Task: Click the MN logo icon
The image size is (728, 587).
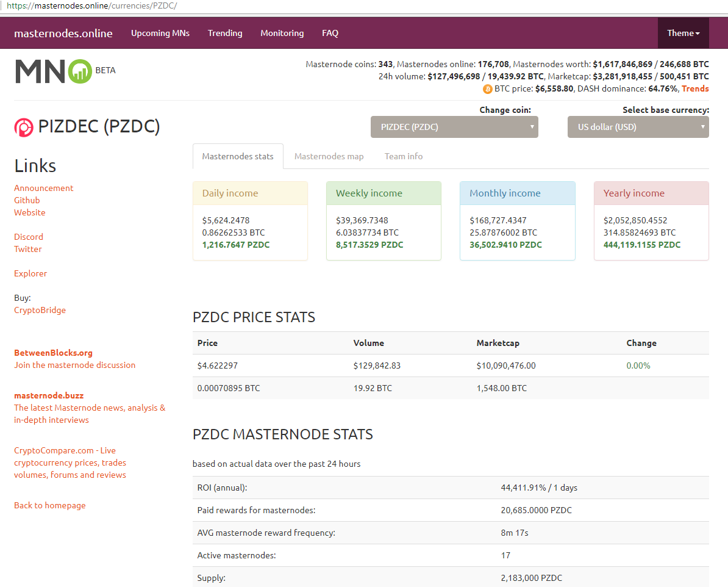Action: click(54, 71)
